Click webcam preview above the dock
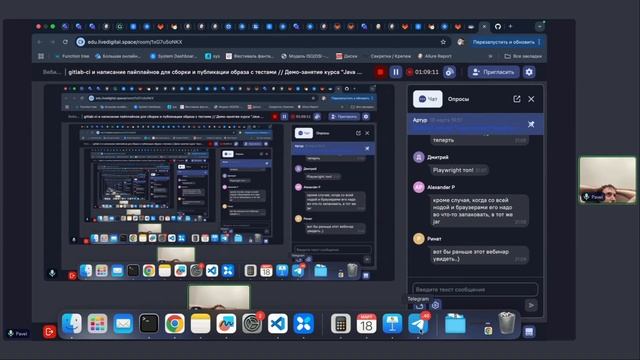 click(219, 298)
